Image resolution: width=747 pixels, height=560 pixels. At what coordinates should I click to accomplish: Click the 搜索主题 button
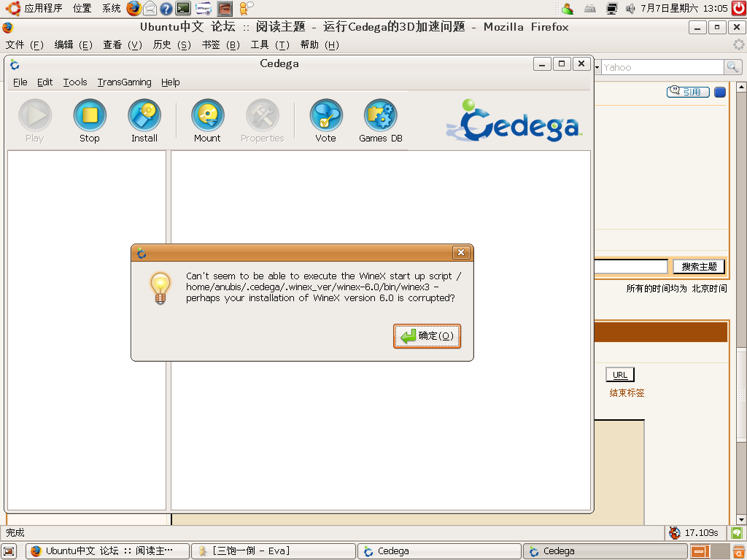tap(699, 267)
